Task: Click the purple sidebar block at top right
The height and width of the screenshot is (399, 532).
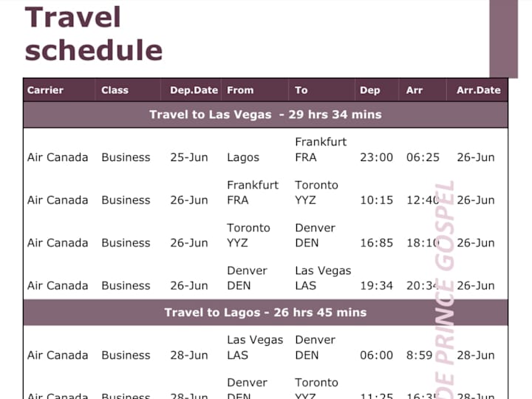Action: pos(503,38)
